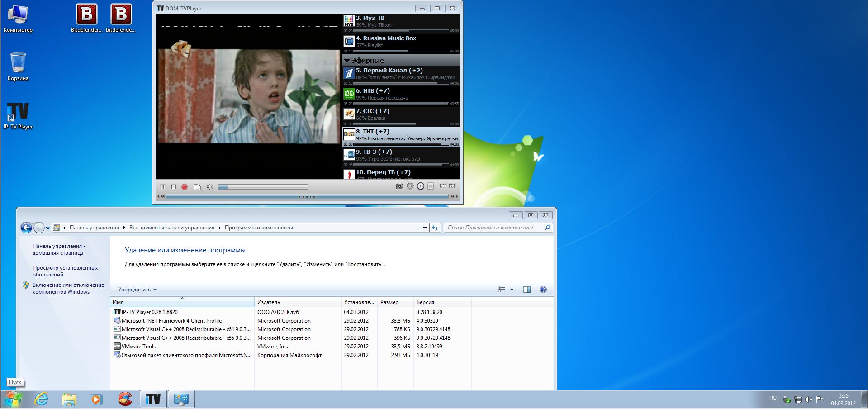Select channel 4 Russian Music Box
868x409 pixels.
coord(401,44)
